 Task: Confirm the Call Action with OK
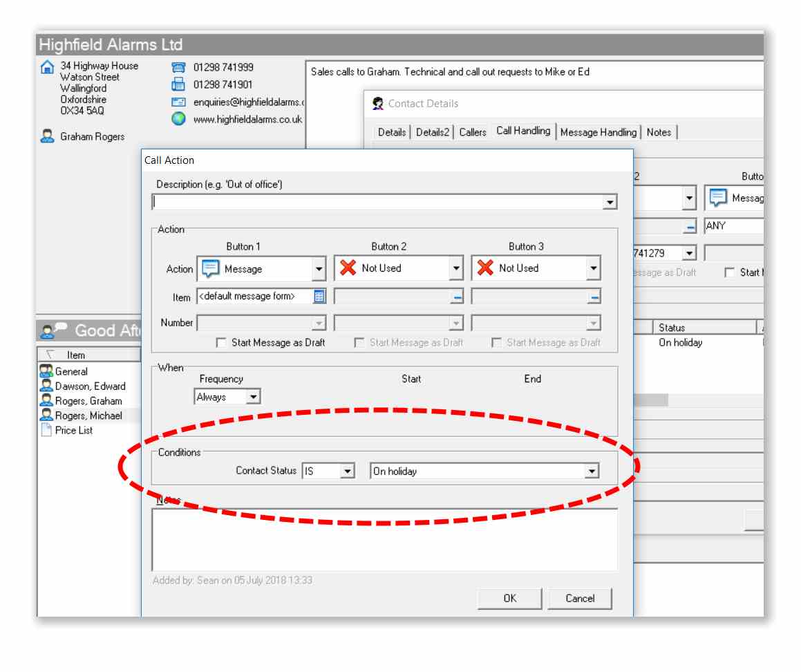[x=510, y=599]
